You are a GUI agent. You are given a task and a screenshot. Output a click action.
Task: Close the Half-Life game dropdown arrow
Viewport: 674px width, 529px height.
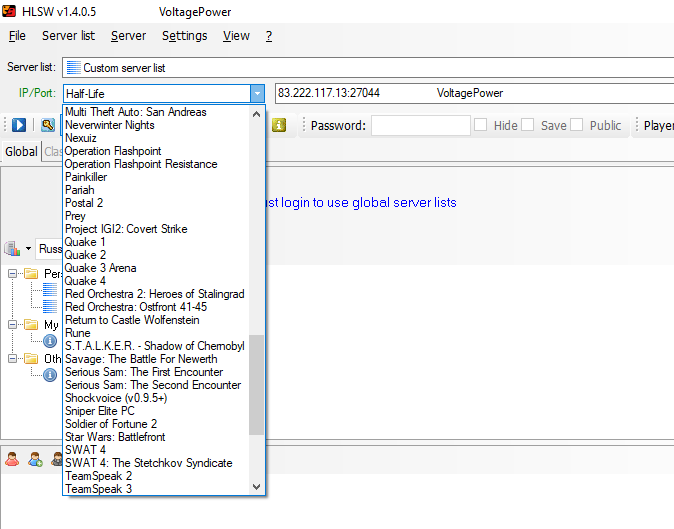[257, 93]
